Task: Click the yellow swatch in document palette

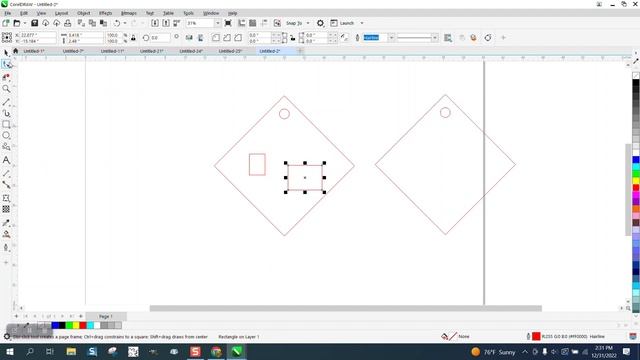Action: pos(76,325)
